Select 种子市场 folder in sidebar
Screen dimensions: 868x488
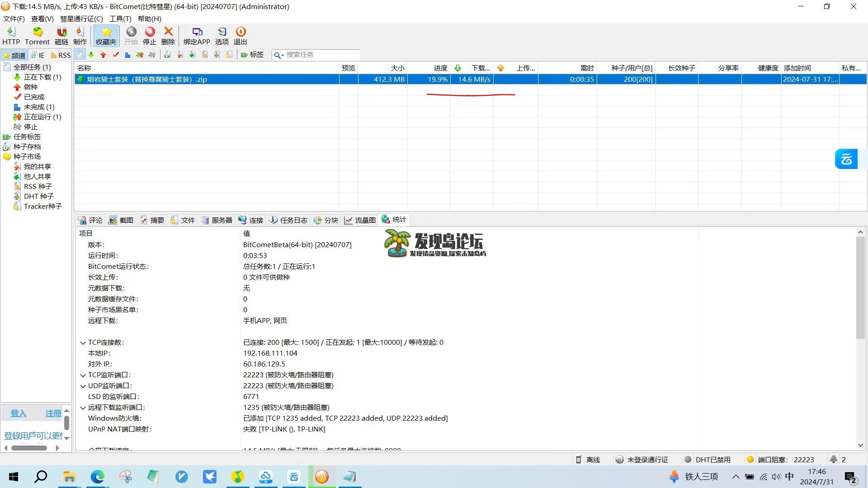click(27, 156)
